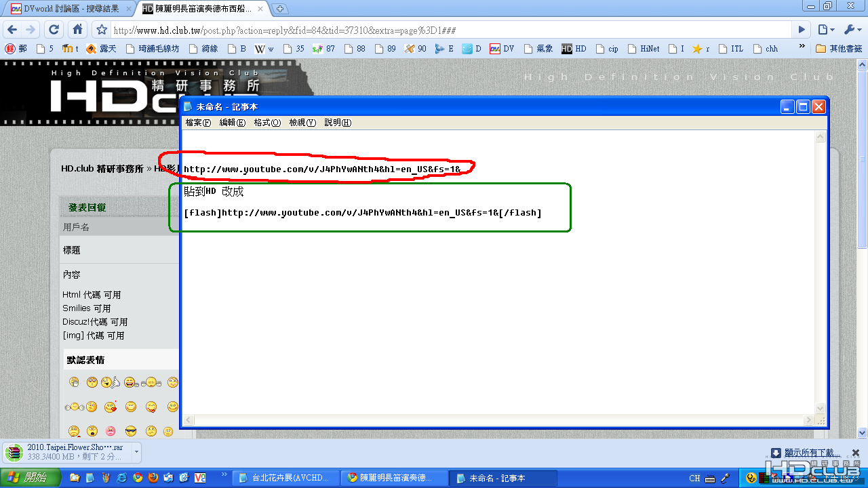
Task: Close the Chrome downloads bar
Action: click(856, 453)
